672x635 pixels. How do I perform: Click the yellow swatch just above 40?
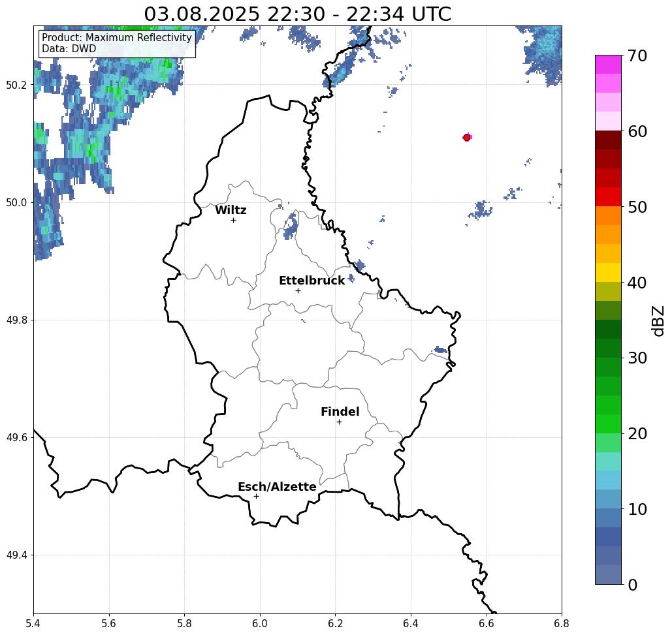tap(608, 272)
